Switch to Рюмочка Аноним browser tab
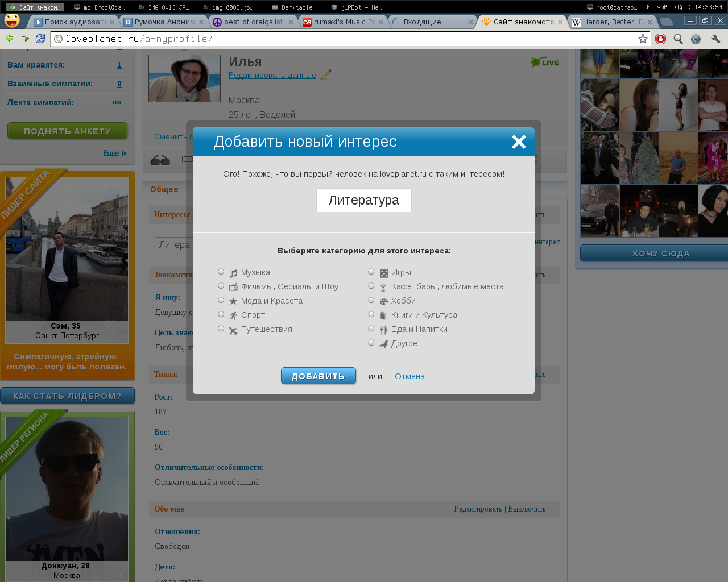This screenshot has height=582, width=728. click(x=164, y=22)
